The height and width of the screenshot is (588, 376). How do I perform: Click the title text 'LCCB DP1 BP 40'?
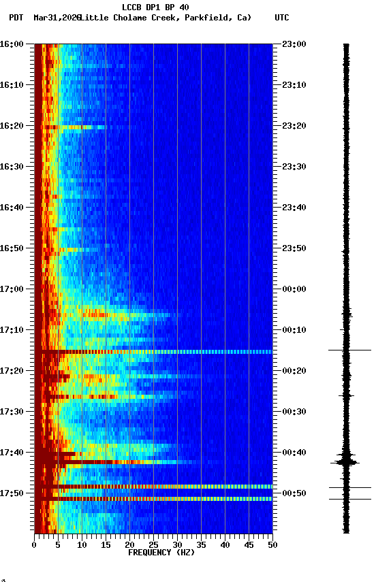[155, 7]
